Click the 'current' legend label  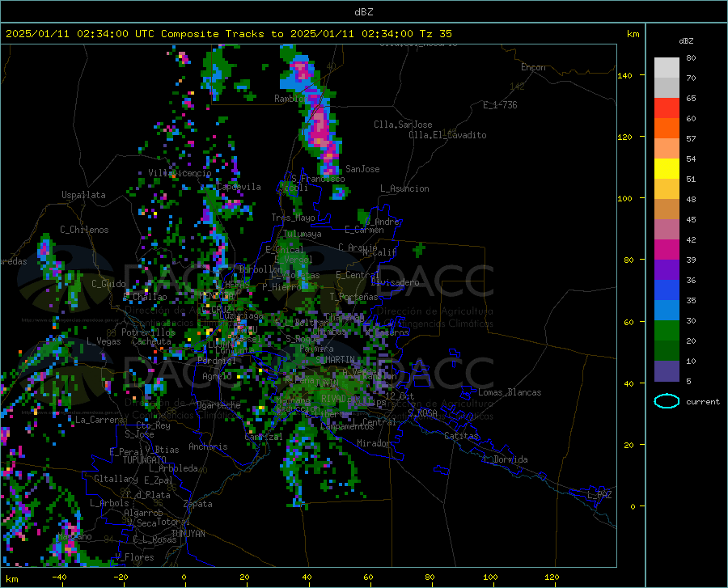(x=702, y=401)
